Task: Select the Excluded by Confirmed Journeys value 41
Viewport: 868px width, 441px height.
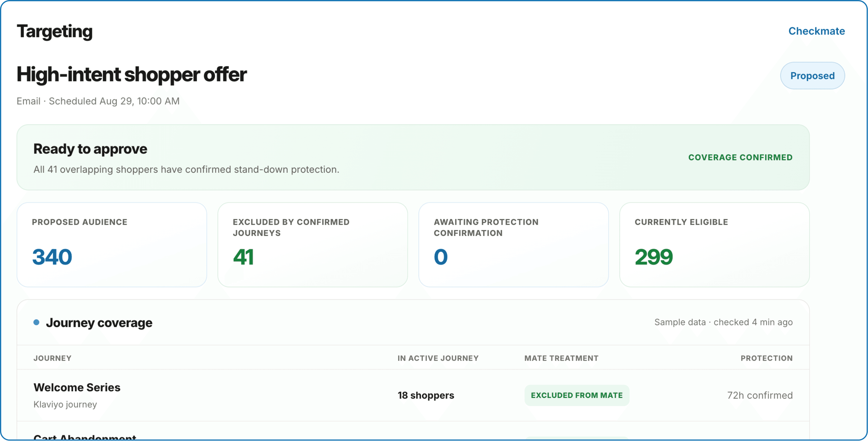Action: [243, 257]
